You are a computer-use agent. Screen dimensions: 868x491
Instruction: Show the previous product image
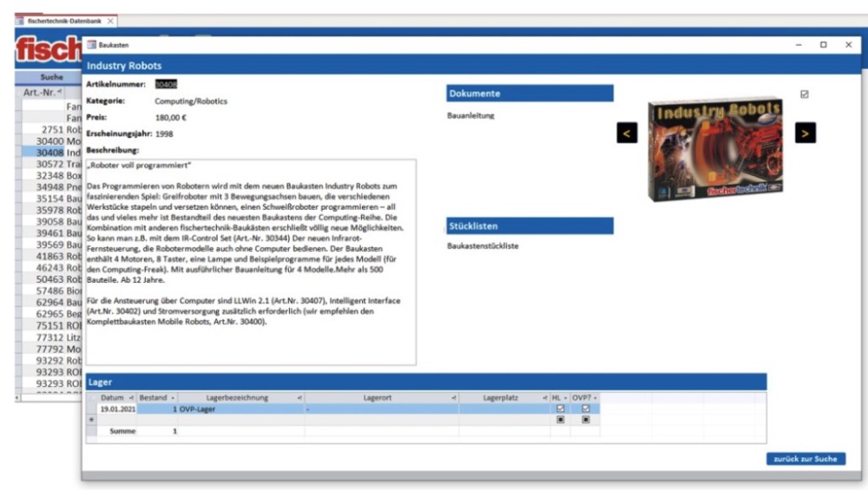point(627,133)
